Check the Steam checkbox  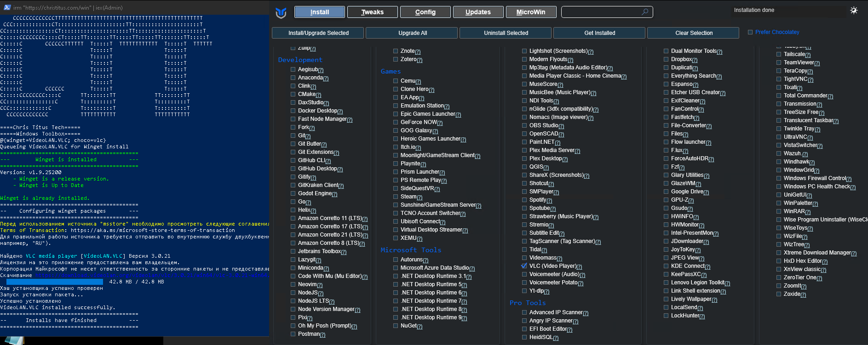pos(396,197)
